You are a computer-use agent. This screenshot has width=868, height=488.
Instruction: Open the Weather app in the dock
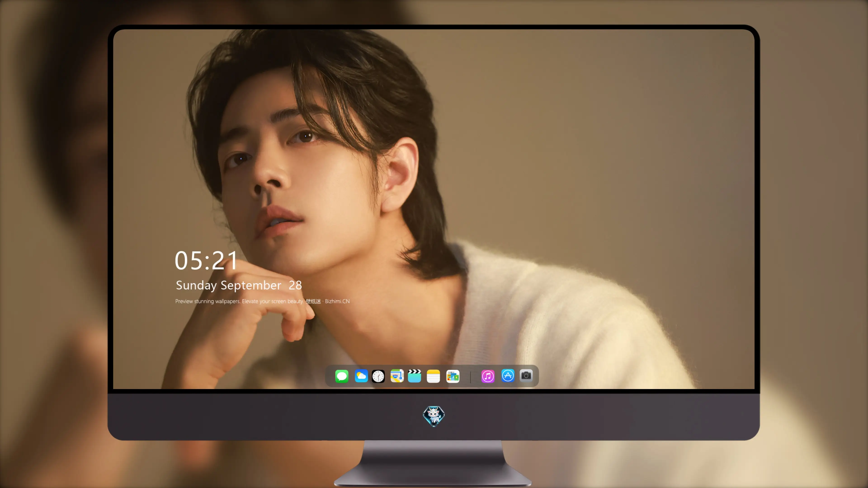361,376
